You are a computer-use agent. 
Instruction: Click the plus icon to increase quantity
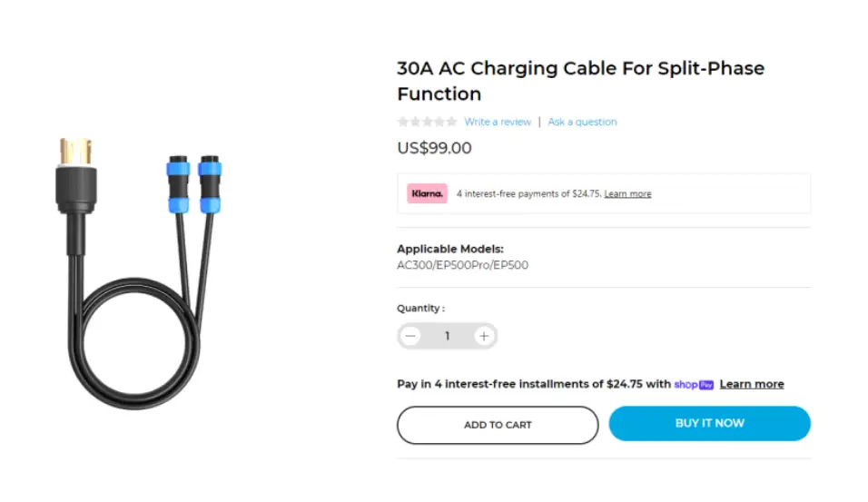[484, 337]
